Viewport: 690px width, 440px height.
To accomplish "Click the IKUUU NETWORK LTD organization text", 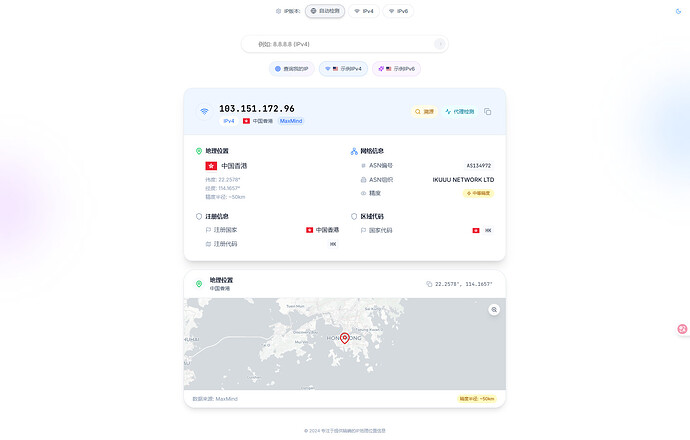I will click(x=463, y=180).
